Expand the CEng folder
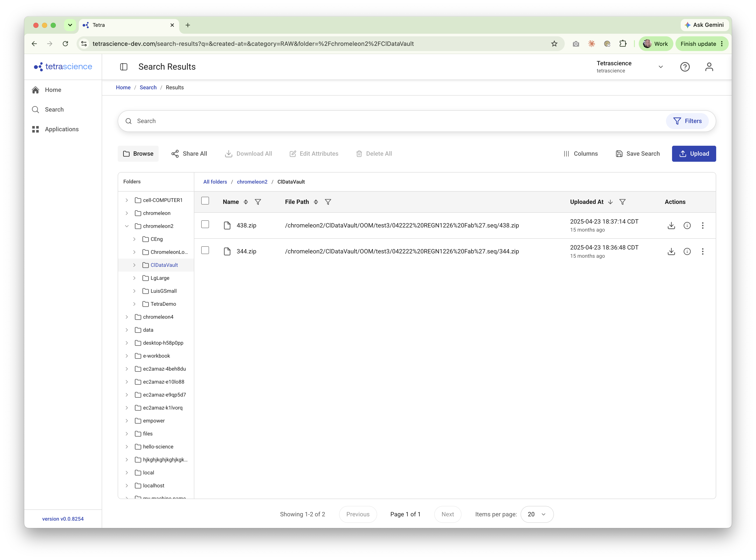 pos(134,239)
